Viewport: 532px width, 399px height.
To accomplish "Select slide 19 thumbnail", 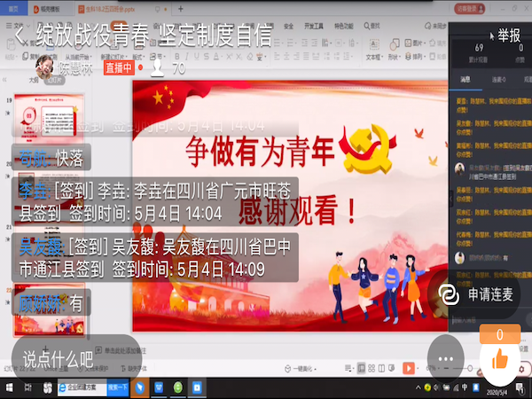I will point(49,118).
